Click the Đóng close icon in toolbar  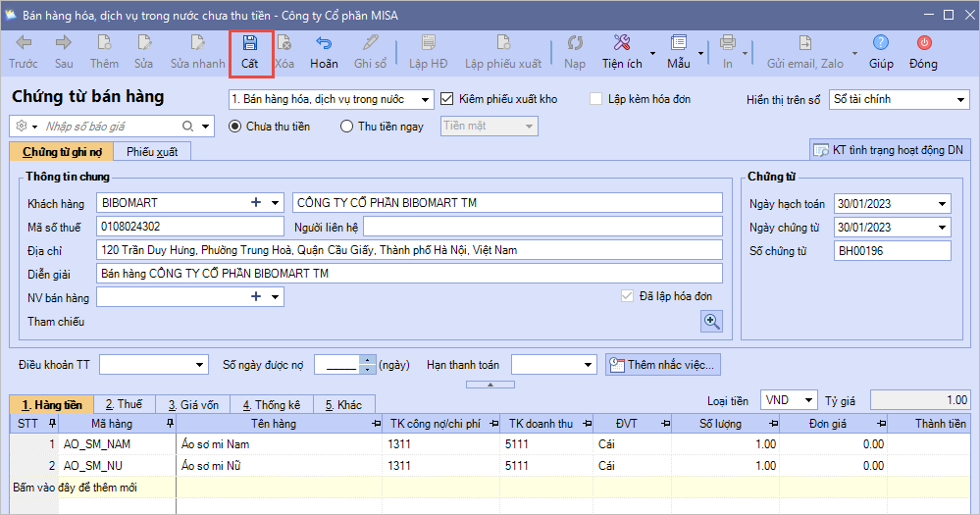tap(923, 44)
